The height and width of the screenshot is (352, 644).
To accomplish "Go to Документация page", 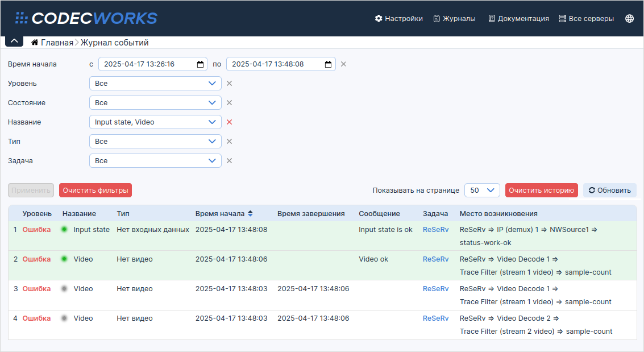I will tap(518, 18).
